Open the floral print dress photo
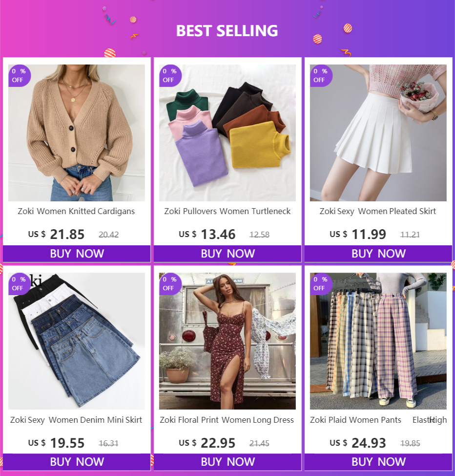The width and height of the screenshot is (455, 476). pyautogui.click(x=227, y=341)
